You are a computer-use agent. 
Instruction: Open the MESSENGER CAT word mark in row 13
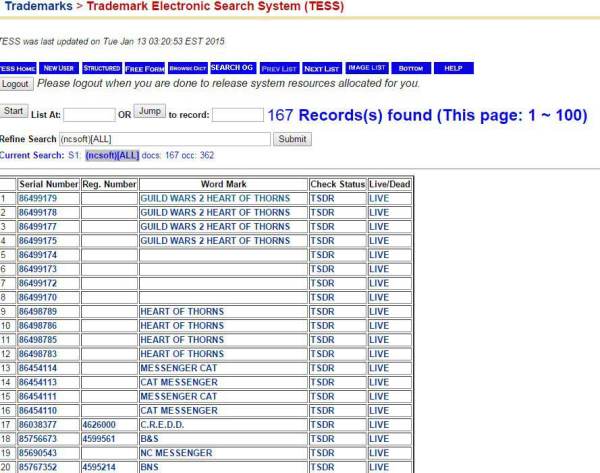coord(179,368)
